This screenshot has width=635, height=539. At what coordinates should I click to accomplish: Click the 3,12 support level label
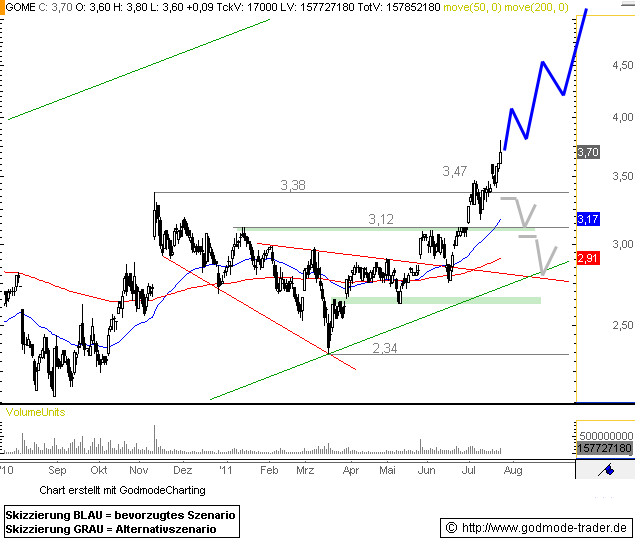point(381,219)
